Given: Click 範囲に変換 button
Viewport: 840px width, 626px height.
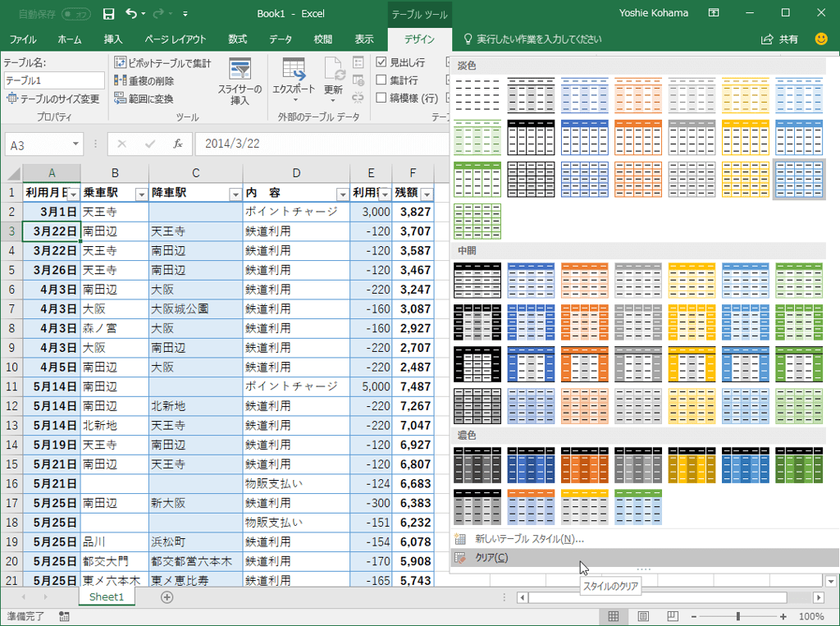Looking at the screenshot, I should point(144,98).
